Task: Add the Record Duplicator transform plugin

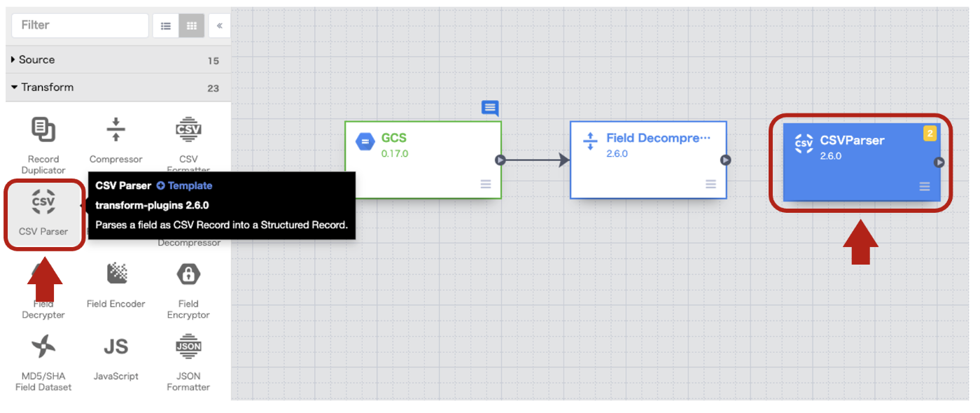Action: [x=43, y=145]
